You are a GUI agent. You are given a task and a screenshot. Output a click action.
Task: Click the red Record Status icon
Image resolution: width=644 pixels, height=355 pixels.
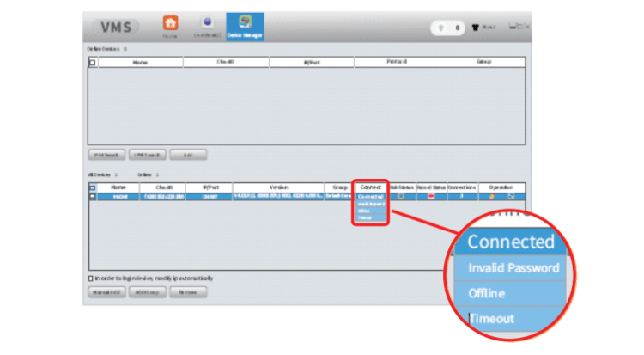[432, 196]
